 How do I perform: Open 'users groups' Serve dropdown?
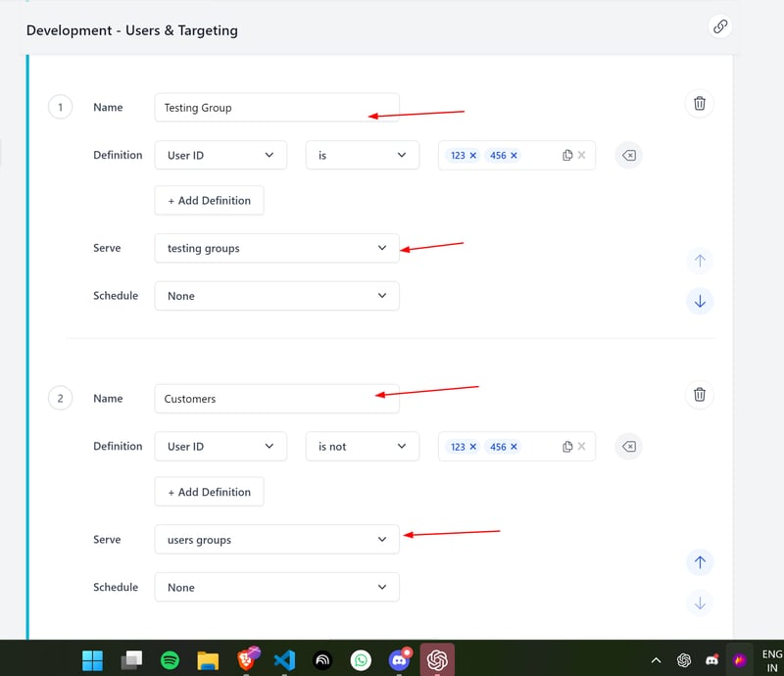(276, 540)
